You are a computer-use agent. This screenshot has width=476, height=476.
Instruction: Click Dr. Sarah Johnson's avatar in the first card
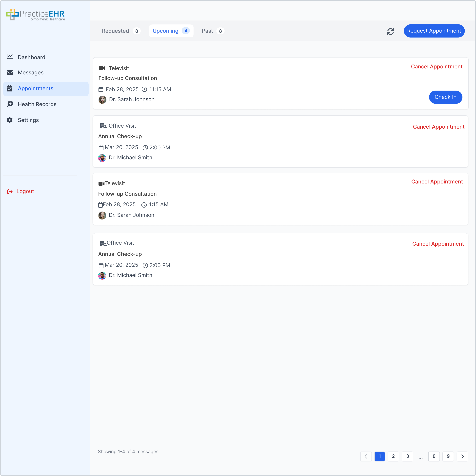102,99
